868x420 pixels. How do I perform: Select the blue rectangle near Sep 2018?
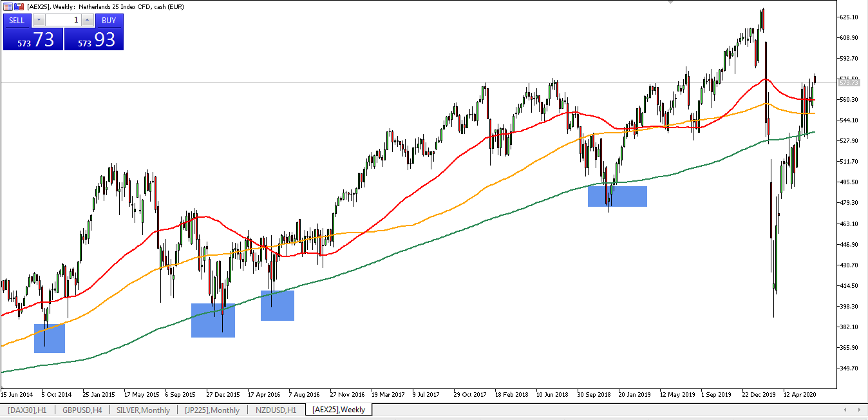(617, 196)
